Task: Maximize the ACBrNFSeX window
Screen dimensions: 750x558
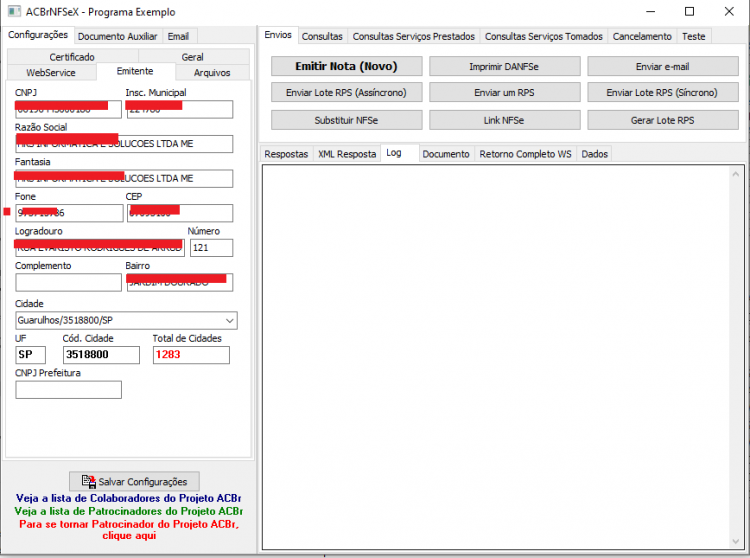Action: [x=689, y=11]
